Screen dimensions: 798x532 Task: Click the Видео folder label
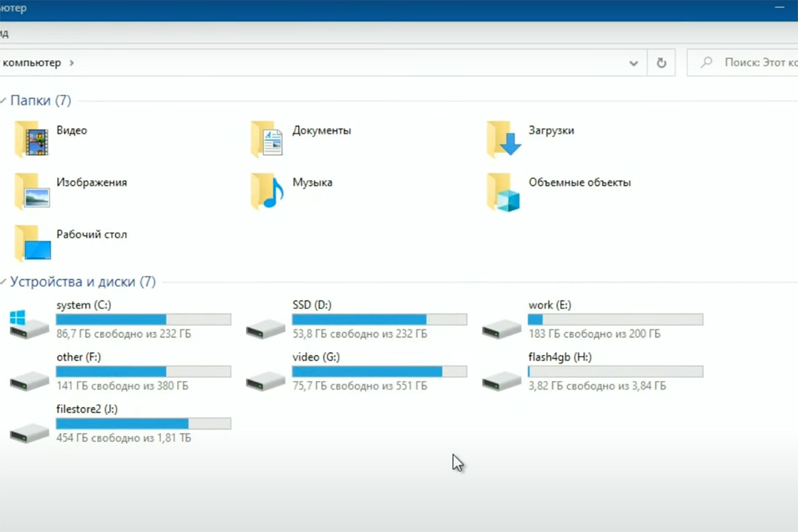[72, 130]
